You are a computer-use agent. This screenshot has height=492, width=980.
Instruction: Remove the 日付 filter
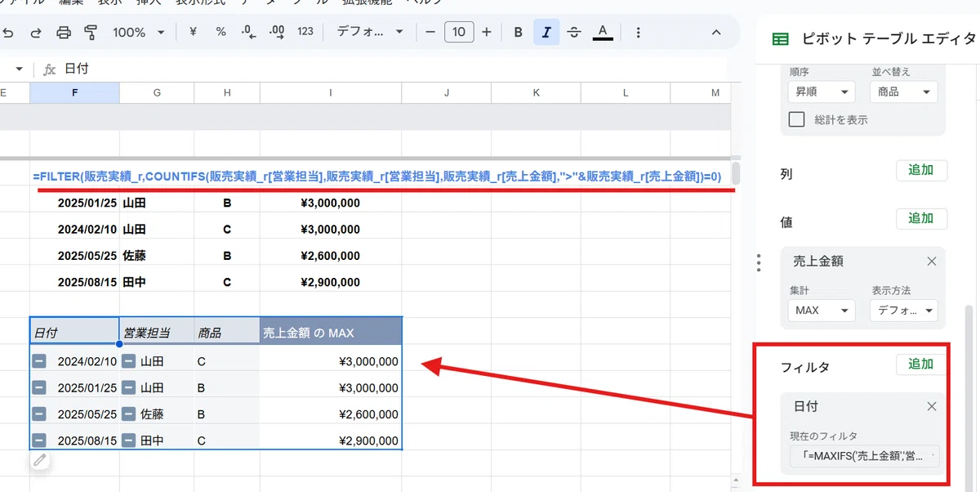point(932,406)
